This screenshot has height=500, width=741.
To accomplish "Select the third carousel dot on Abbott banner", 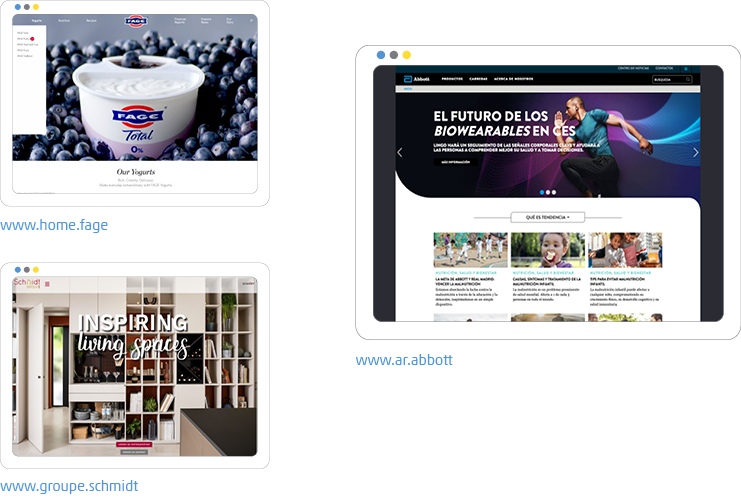I will pyautogui.click(x=555, y=191).
